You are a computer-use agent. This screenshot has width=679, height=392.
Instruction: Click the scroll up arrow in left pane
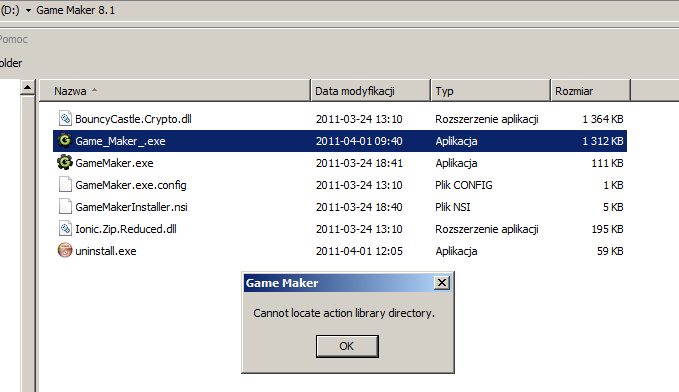[28, 88]
